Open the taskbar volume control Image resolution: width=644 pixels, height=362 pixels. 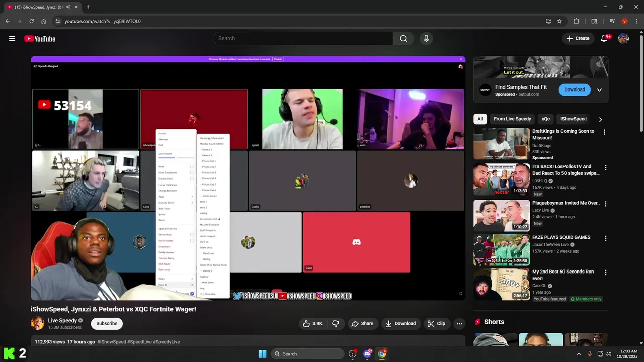[609, 354]
